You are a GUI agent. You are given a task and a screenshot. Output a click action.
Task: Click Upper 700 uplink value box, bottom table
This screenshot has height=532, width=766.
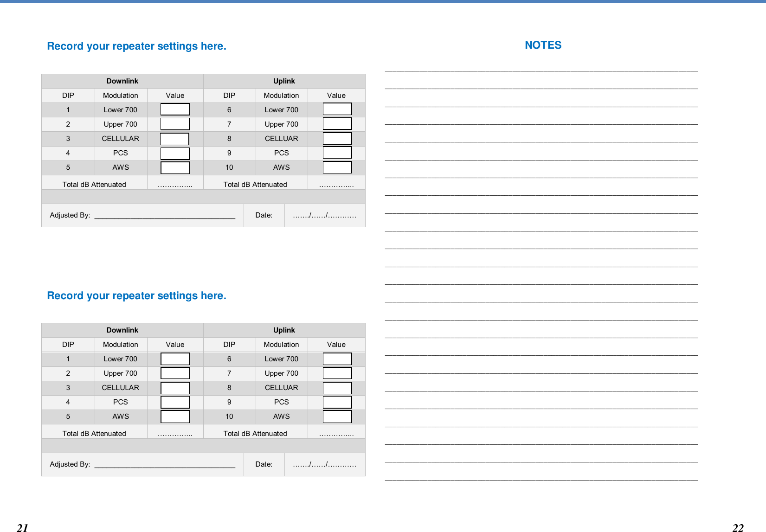click(337, 373)
